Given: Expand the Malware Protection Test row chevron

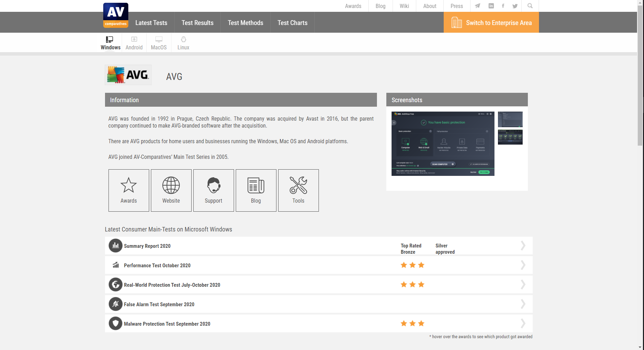Looking at the screenshot, I should point(523,324).
